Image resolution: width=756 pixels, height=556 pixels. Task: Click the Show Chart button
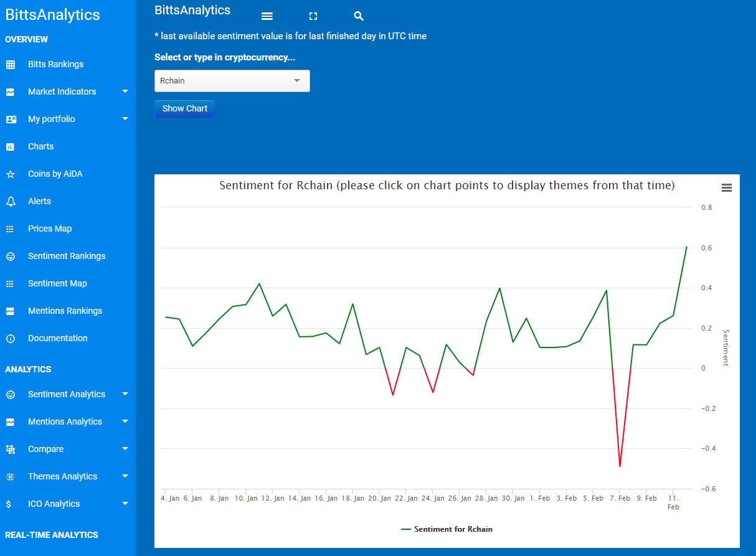185,108
